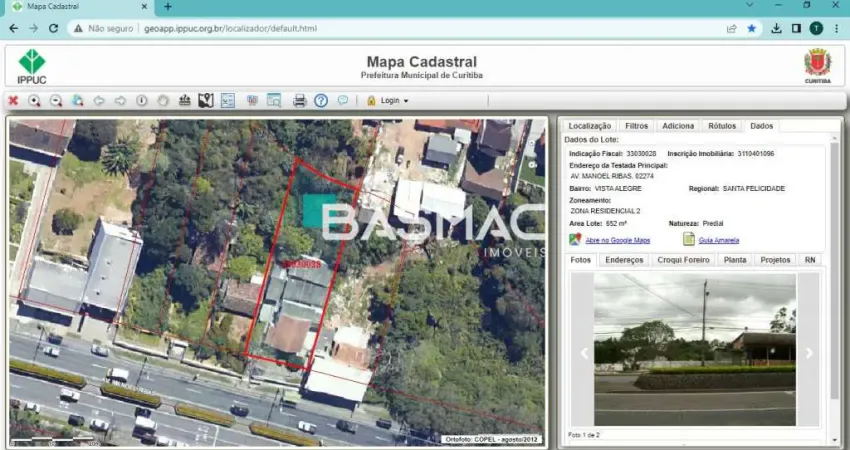Click the info identify tool icon
850x450 pixels.
pyautogui.click(x=141, y=101)
